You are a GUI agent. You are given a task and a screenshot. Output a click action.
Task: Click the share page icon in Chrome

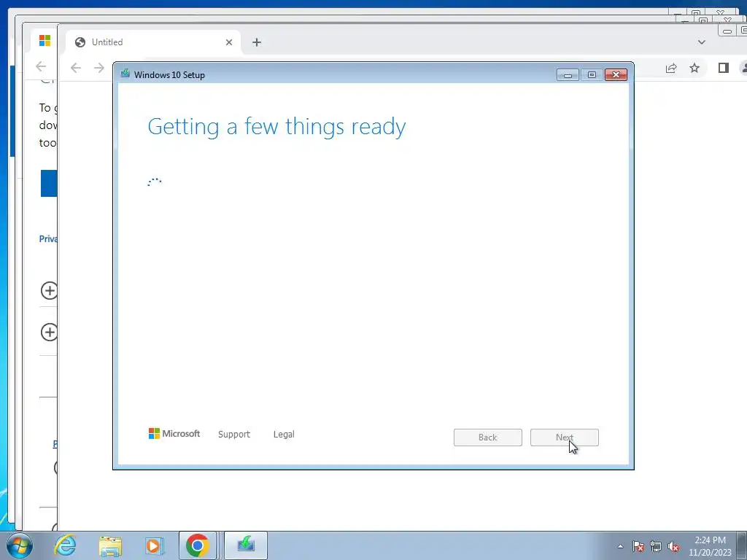pyautogui.click(x=671, y=68)
